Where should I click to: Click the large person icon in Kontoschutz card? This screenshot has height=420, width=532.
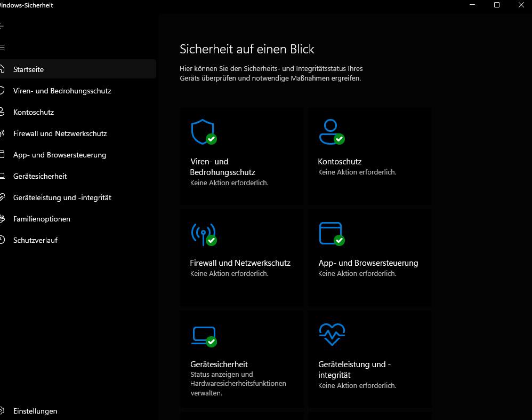pos(332,132)
